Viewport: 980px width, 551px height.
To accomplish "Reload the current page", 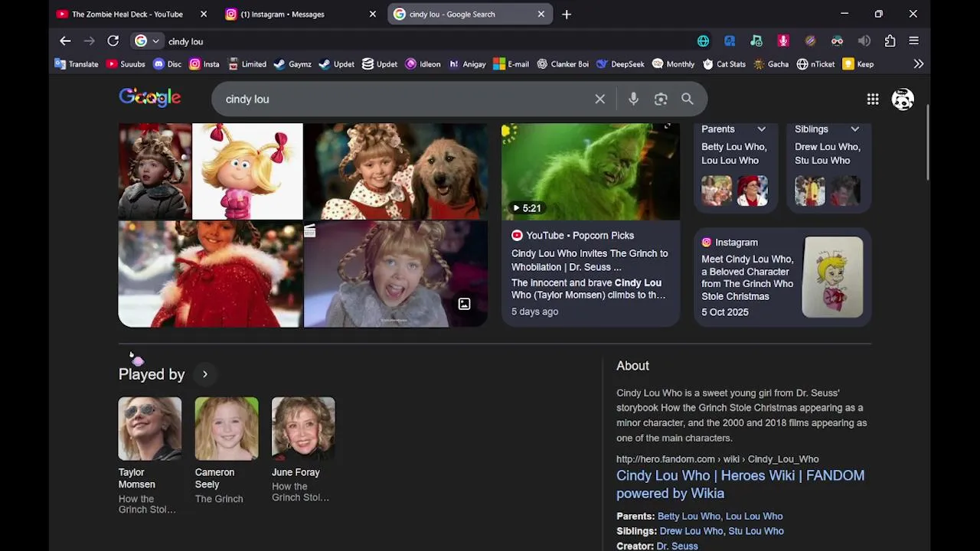I will [113, 41].
